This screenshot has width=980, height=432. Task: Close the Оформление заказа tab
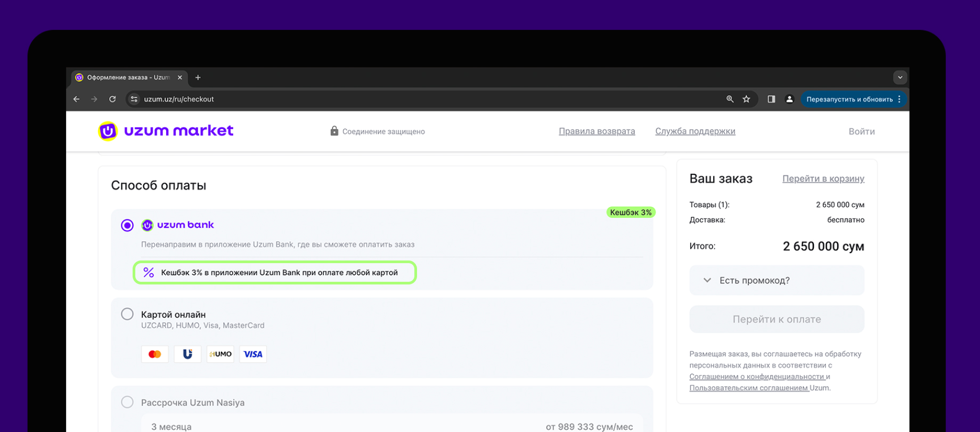click(180, 77)
